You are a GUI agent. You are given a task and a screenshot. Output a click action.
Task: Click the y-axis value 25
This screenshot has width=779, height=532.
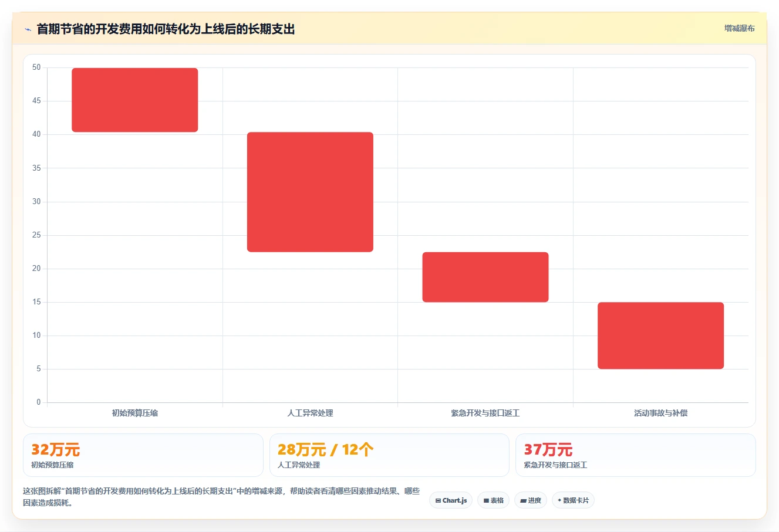36,235
